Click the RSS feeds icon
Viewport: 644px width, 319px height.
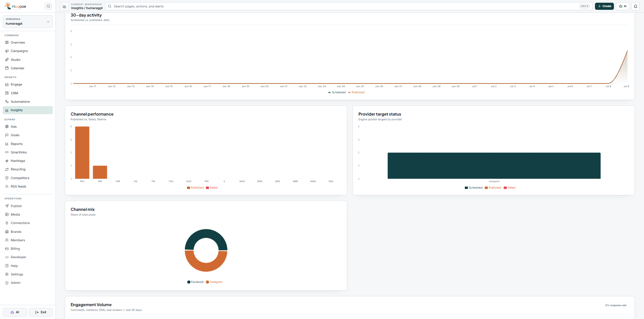(x=7, y=187)
